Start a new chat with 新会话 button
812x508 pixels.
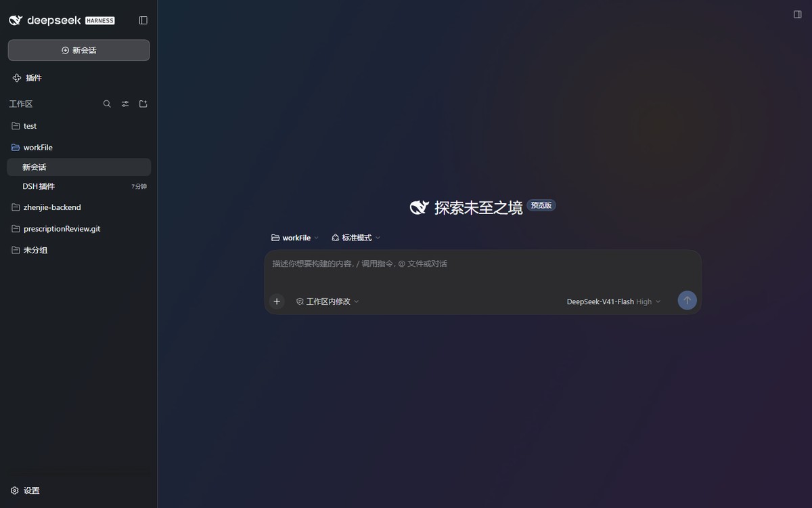click(x=79, y=50)
